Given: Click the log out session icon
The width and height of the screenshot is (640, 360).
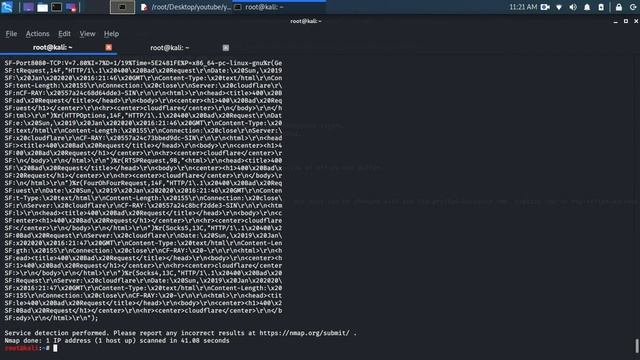Looking at the screenshot, I should [633, 7].
